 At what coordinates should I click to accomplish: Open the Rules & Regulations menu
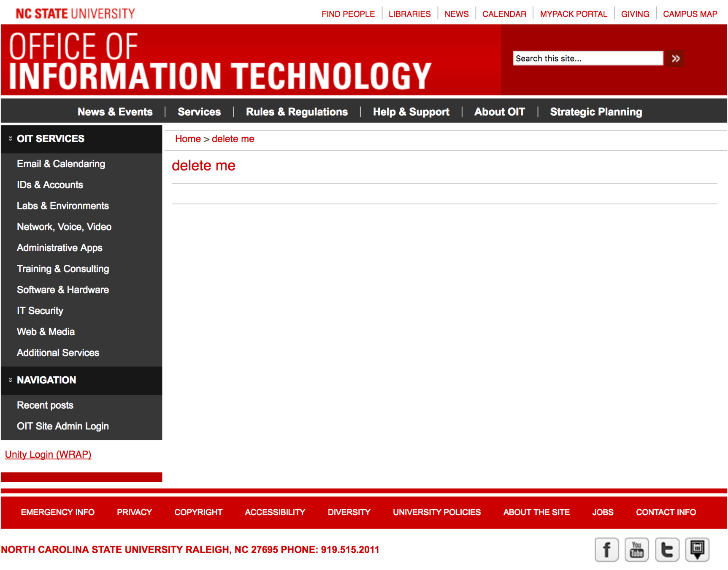297,112
